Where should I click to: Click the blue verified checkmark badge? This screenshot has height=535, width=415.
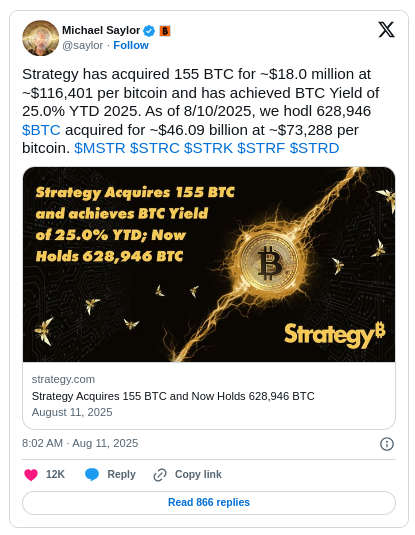[149, 31]
